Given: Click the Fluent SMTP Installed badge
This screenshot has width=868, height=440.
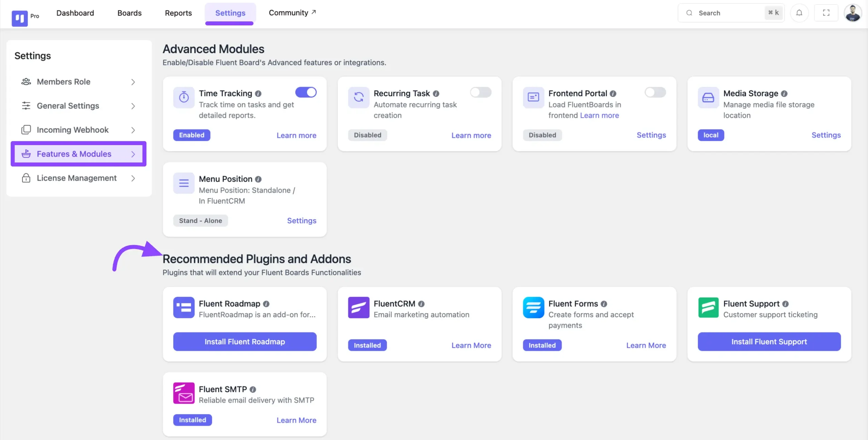Looking at the screenshot, I should click(193, 420).
